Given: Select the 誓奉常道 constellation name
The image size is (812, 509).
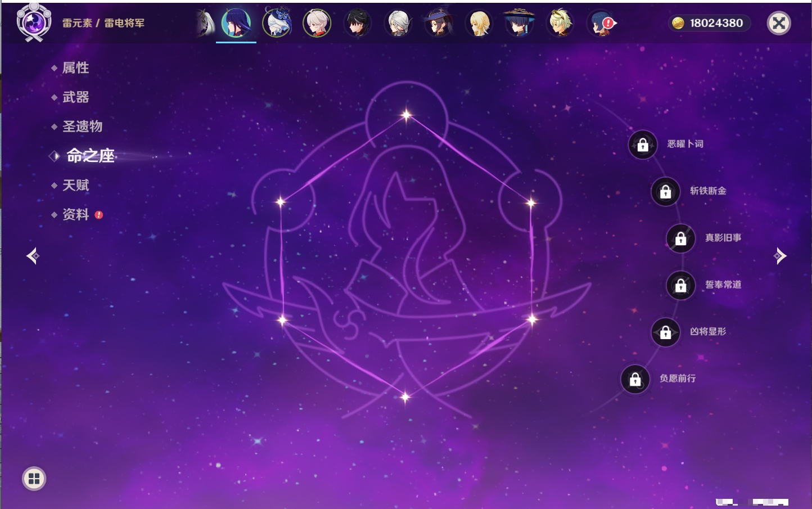Looking at the screenshot, I should tap(723, 285).
